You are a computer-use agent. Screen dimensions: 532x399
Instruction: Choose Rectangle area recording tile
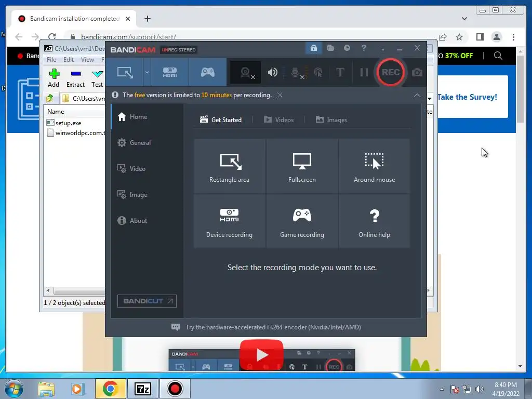(229, 166)
